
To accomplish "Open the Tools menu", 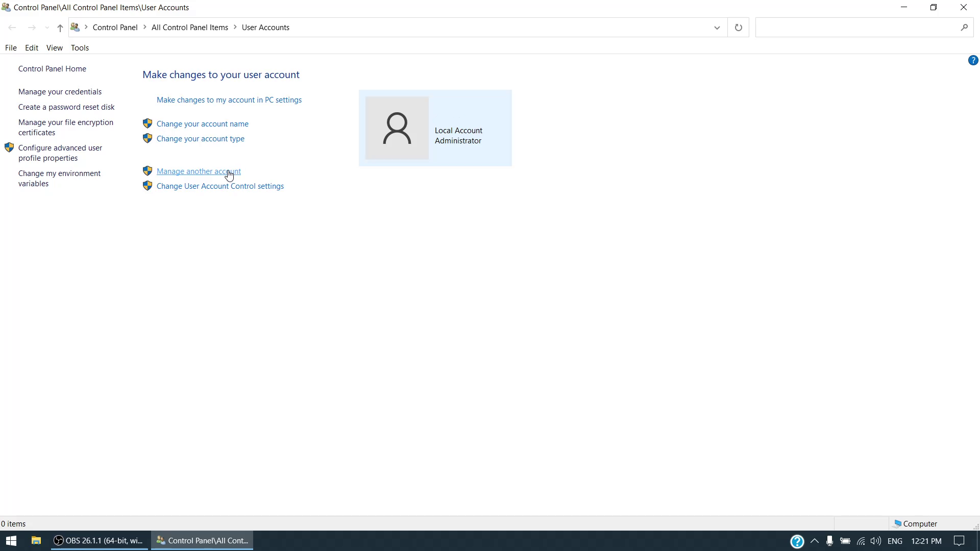I will tap(80, 48).
